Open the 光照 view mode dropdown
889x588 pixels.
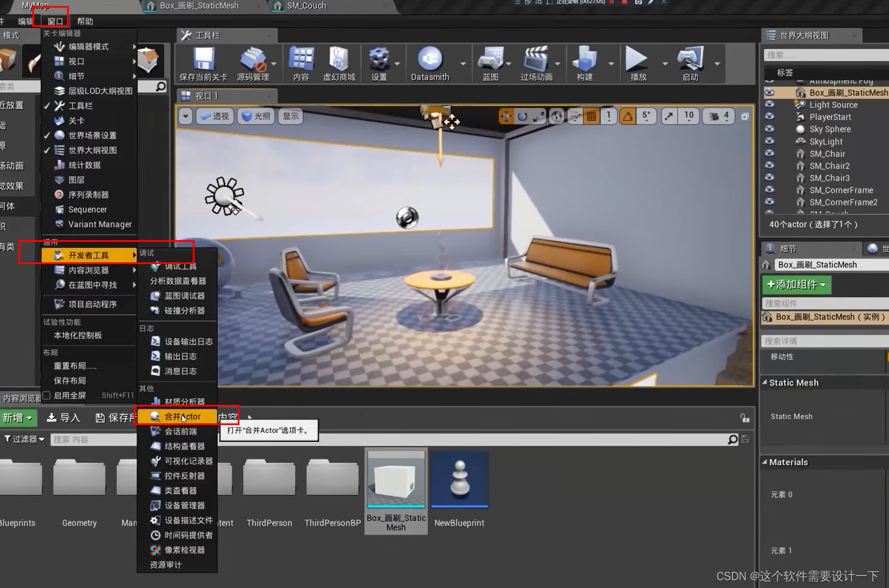(x=256, y=116)
